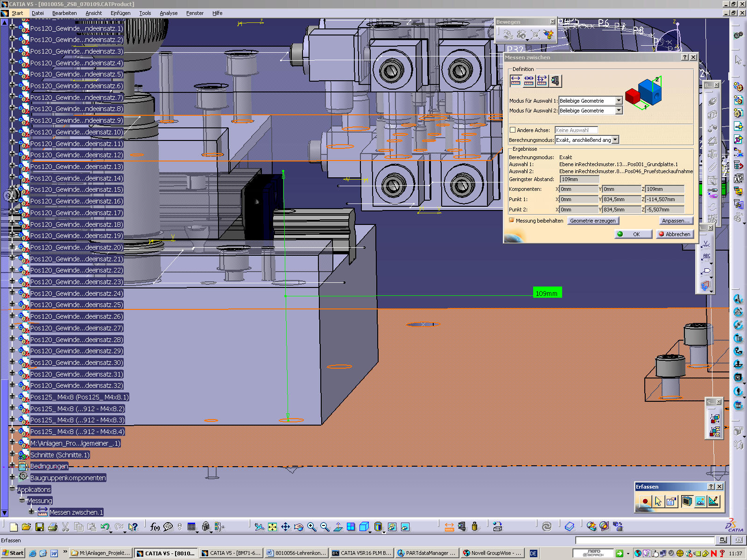The width and height of the screenshot is (747, 560).
Task: Click the Zoom In magnifier
Action: coord(312,527)
